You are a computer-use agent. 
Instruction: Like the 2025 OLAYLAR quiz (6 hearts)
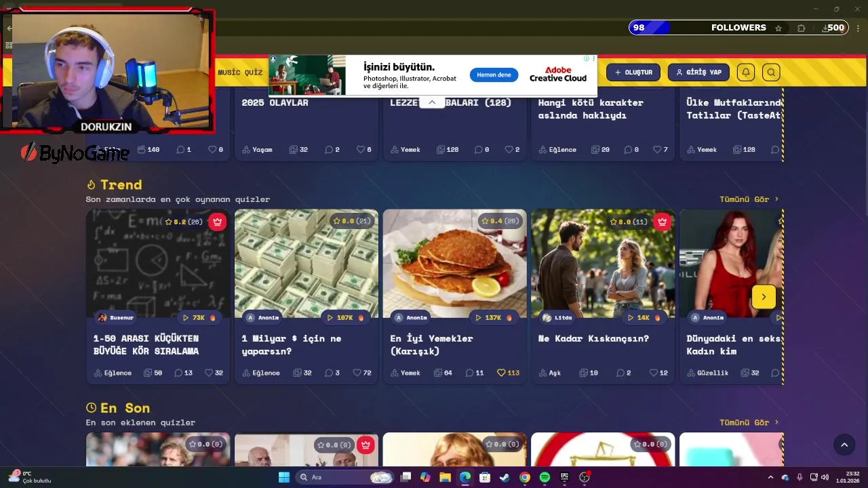pyautogui.click(x=364, y=149)
